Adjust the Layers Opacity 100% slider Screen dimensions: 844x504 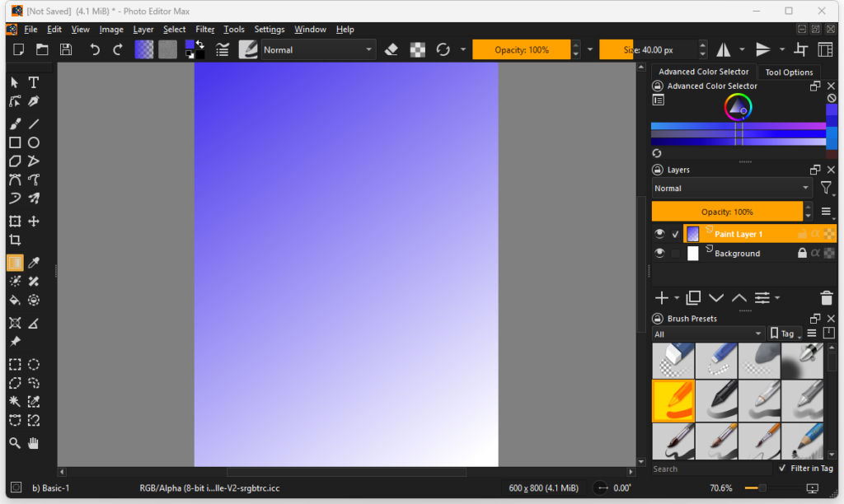[x=727, y=212]
